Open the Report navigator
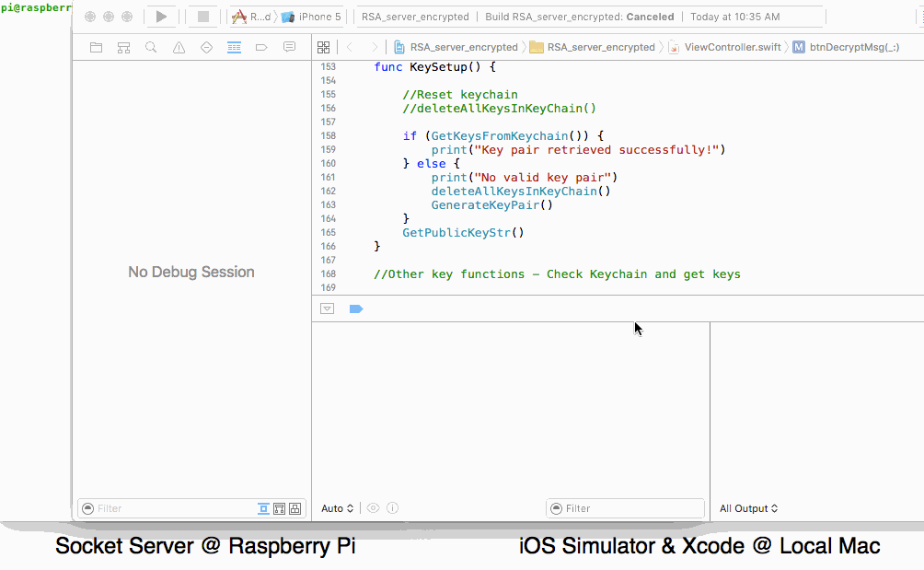Viewport: 924px width, 570px height. 288,47
